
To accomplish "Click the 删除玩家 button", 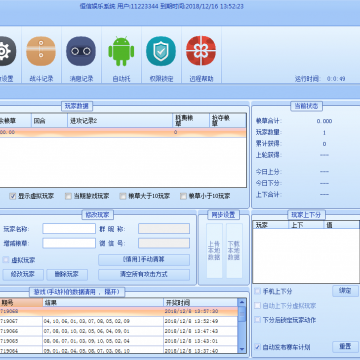I will tap(67, 275).
